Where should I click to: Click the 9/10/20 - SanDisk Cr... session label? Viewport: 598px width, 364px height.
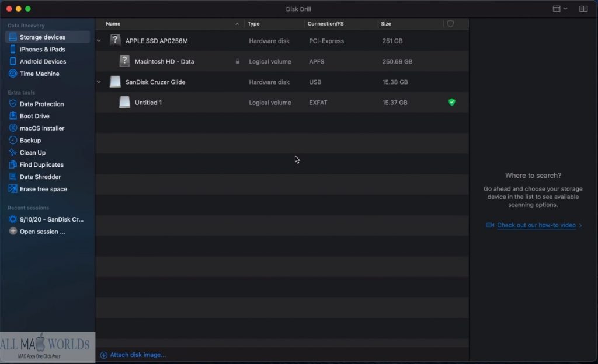[x=51, y=219]
